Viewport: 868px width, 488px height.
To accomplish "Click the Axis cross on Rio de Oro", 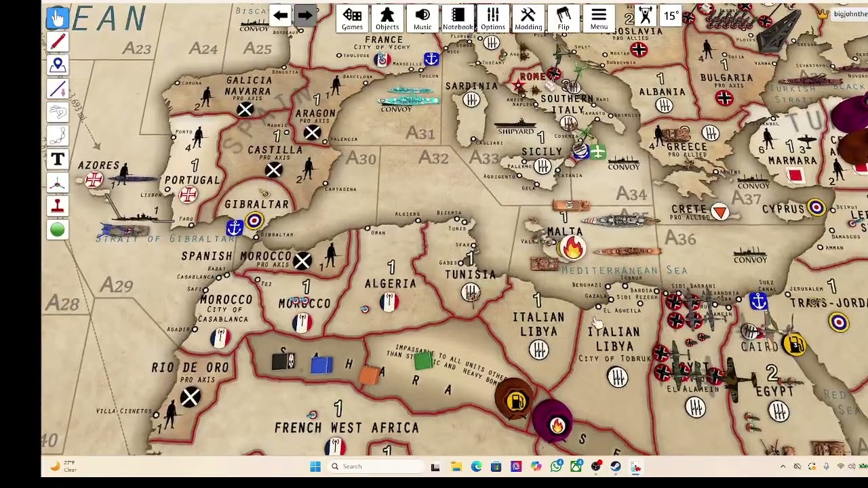I will [x=191, y=396].
